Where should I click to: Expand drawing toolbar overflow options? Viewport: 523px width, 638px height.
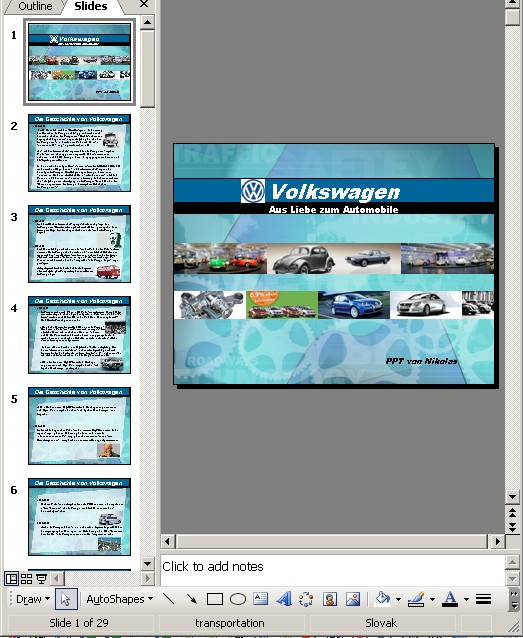514,599
